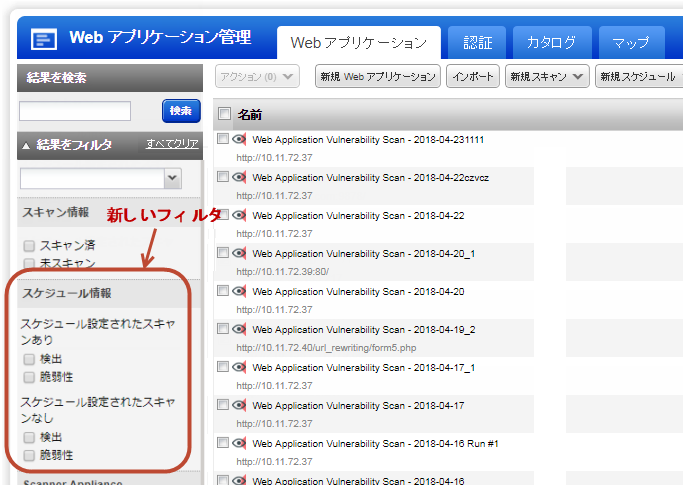
Task: Click URL http://10.11.72.40/url_rewriting/form5.php
Action: coord(326,348)
